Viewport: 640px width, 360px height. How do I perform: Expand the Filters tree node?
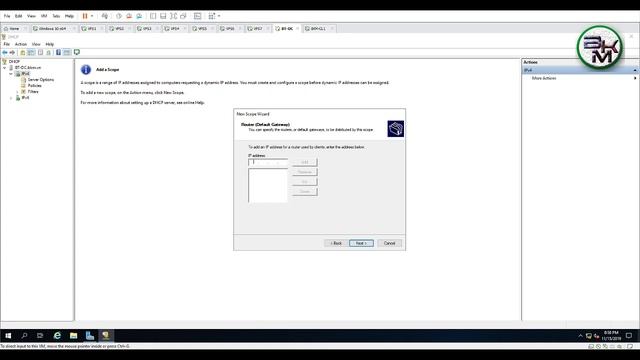[17, 92]
